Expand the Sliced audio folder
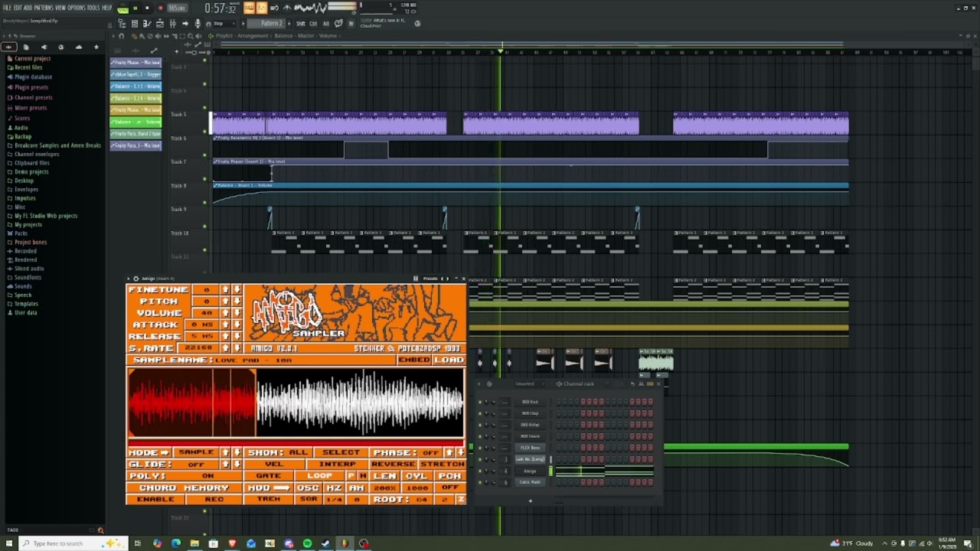 pyautogui.click(x=29, y=269)
